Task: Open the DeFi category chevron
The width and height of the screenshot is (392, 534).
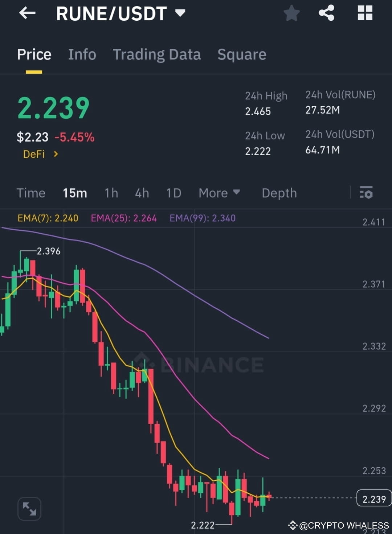Action: point(56,154)
